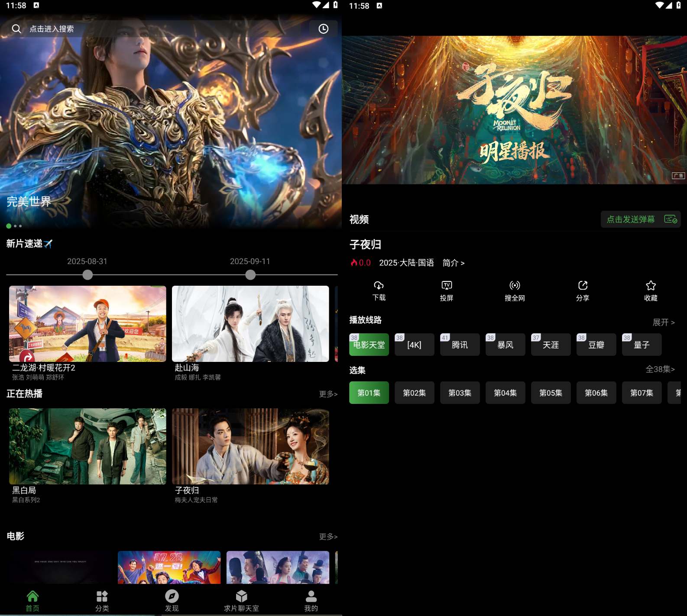Click 更多 next to 电影
Screen dimensions: 687x616
pyautogui.click(x=328, y=537)
